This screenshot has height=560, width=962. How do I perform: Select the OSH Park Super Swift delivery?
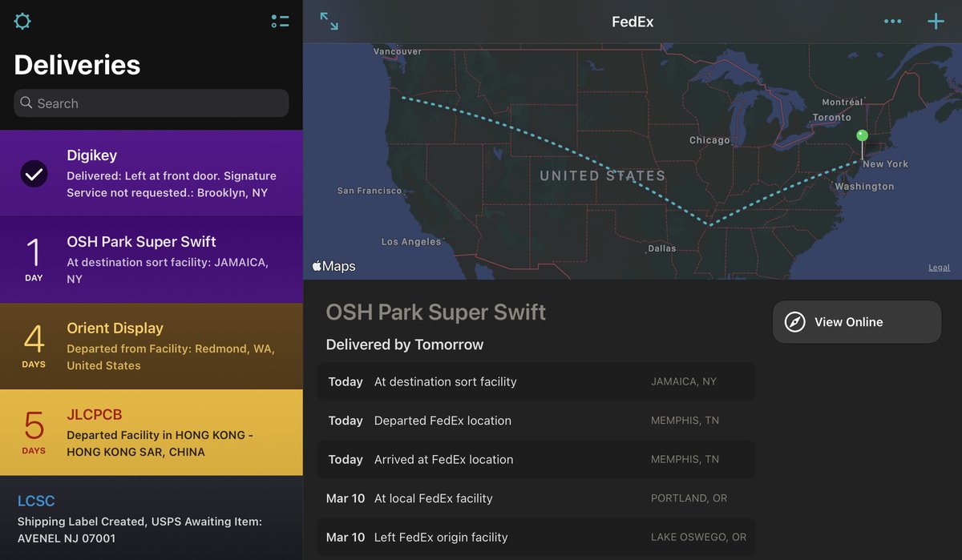point(152,260)
